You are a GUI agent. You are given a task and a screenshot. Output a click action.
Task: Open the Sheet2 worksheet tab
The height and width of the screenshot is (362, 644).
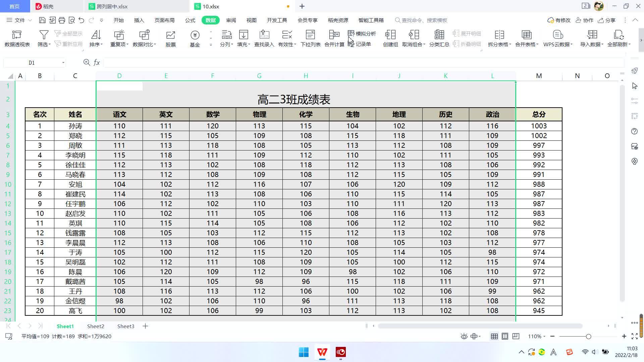(x=96, y=326)
